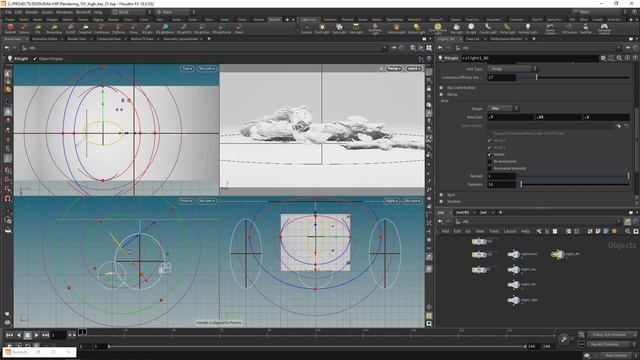Viewport: 640px width, 360px height.
Task: Toggle the Object Display checkbox
Action: click(35, 59)
